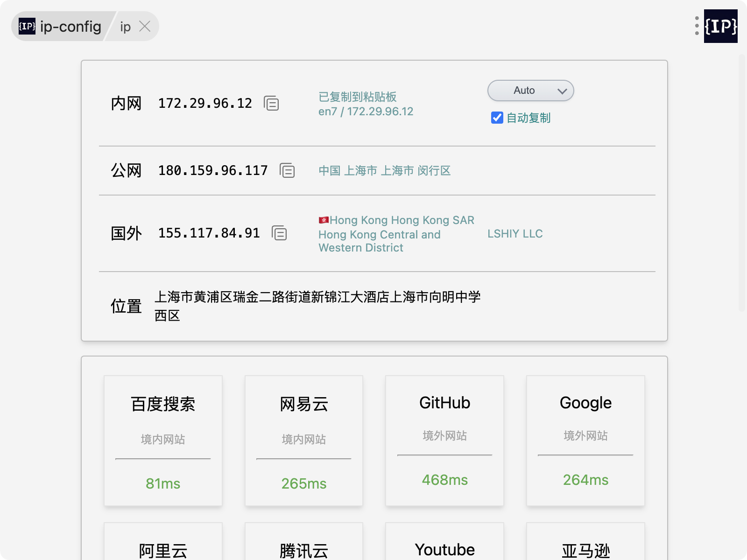Select the ip-config tab label
The height and width of the screenshot is (560, 747).
click(x=70, y=27)
